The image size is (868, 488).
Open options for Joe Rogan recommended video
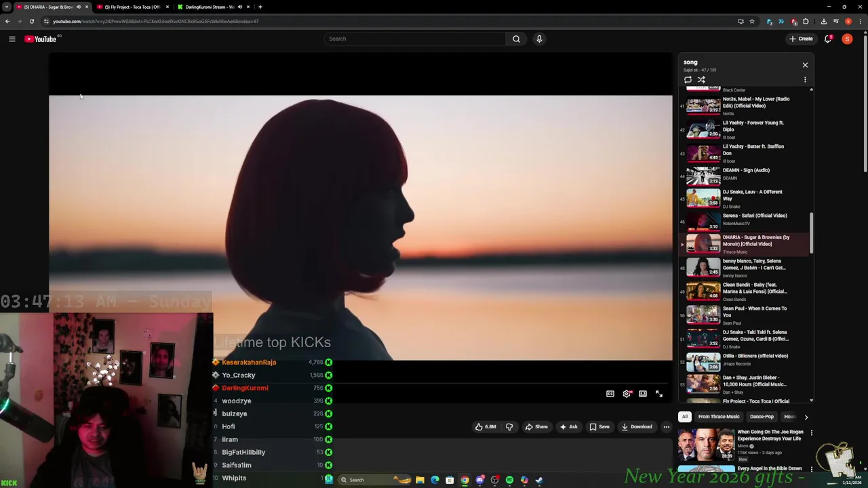[811, 433]
